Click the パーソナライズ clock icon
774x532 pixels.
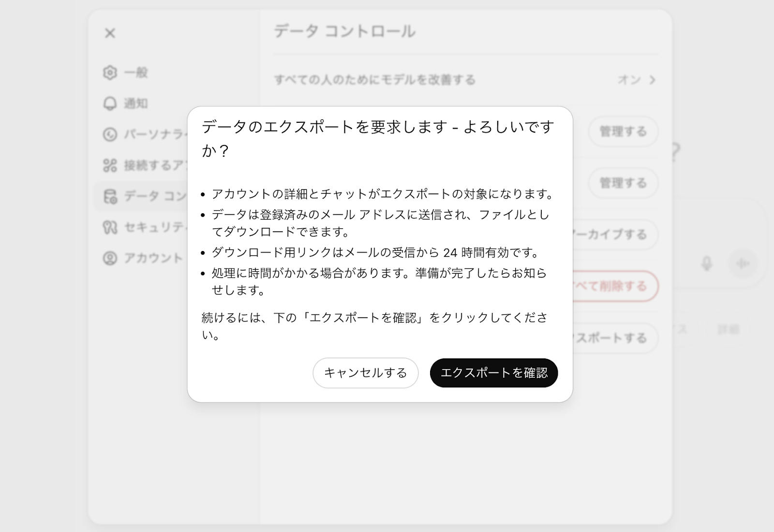click(x=110, y=133)
